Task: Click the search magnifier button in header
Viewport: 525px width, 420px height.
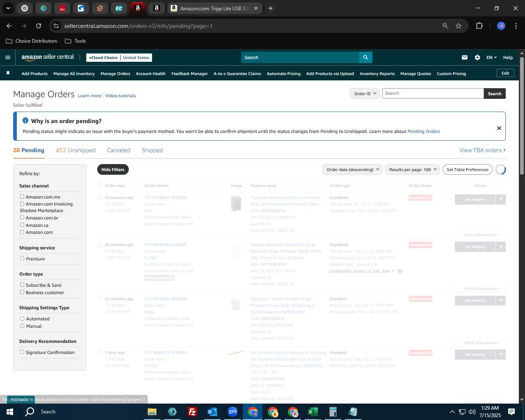Action: [x=365, y=57]
